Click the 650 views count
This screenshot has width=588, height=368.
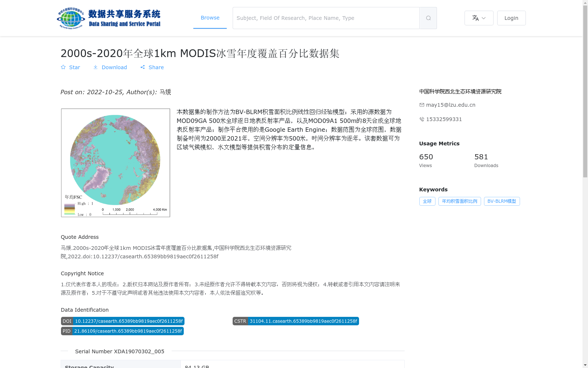pyautogui.click(x=426, y=157)
